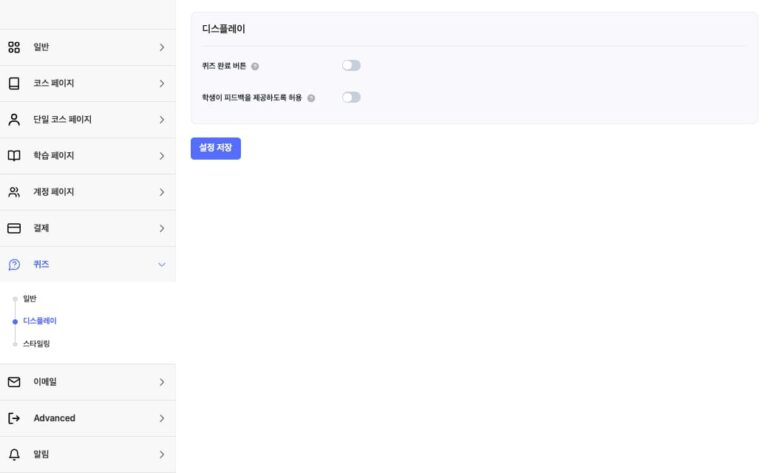
Task: Click the Advanced exit-arrow icon
Action: [14, 418]
